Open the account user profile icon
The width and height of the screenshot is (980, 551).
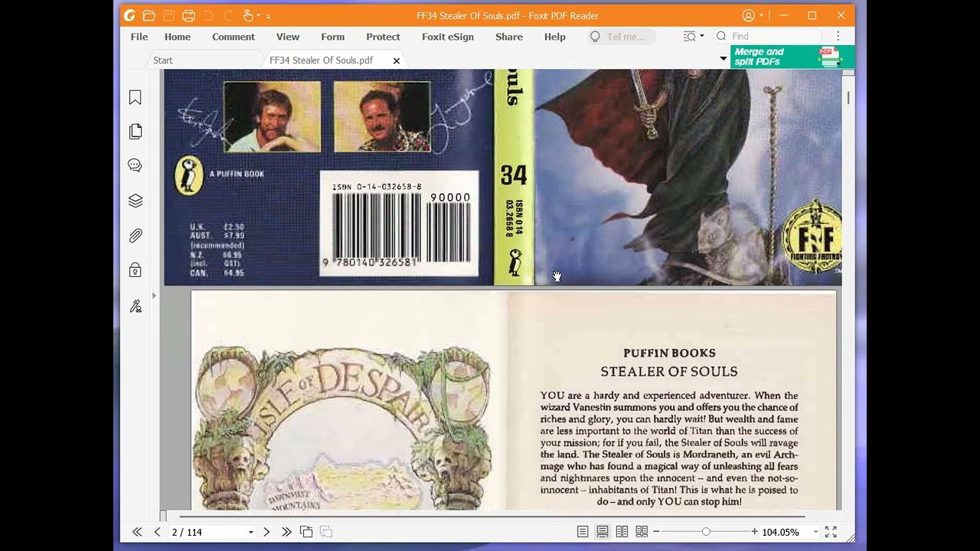(x=748, y=15)
